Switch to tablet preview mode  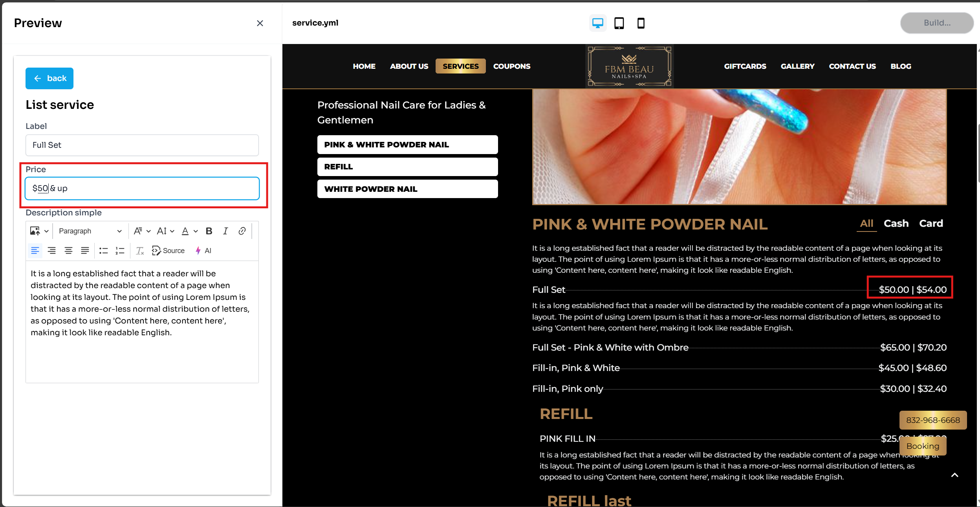pos(619,23)
